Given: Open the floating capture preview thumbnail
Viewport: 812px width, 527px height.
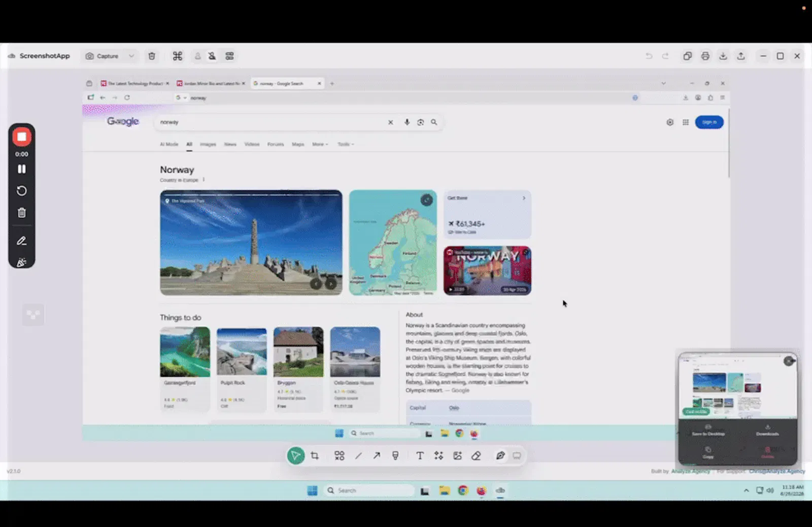Looking at the screenshot, I should click(x=738, y=386).
